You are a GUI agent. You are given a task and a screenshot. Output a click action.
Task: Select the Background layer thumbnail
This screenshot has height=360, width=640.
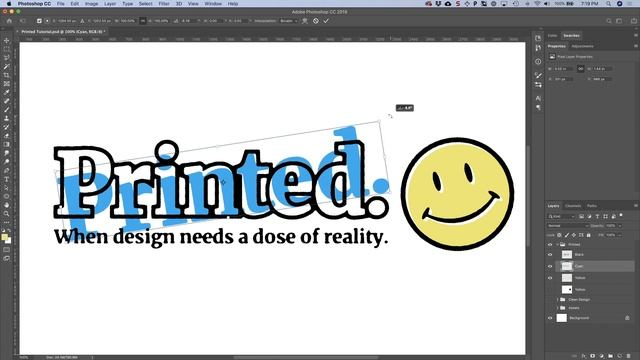(x=562, y=318)
